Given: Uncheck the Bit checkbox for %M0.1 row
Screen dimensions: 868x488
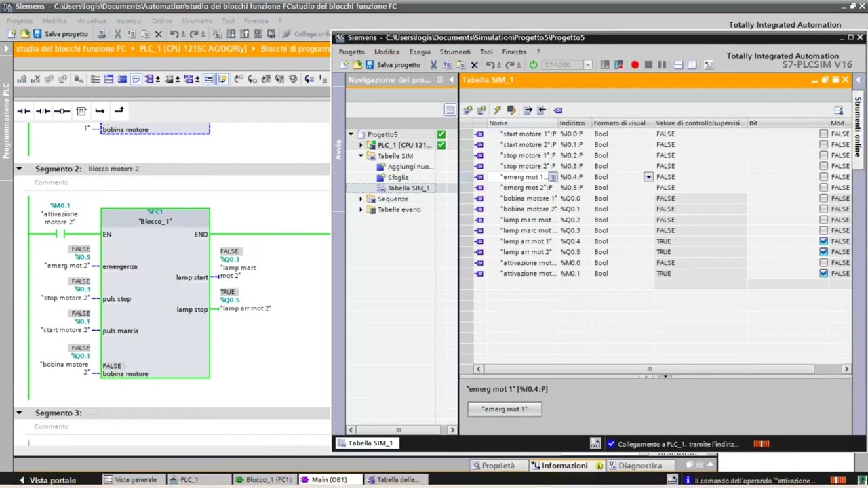Looking at the screenshot, I should (824, 274).
